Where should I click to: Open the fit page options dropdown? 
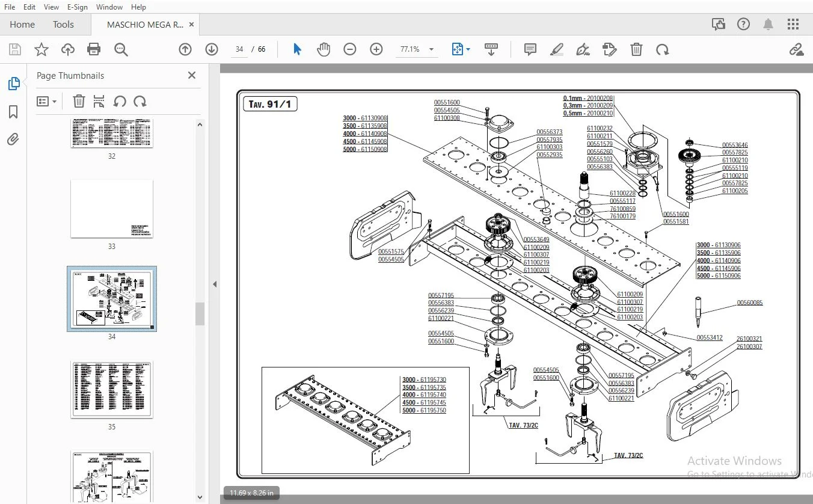coord(461,49)
